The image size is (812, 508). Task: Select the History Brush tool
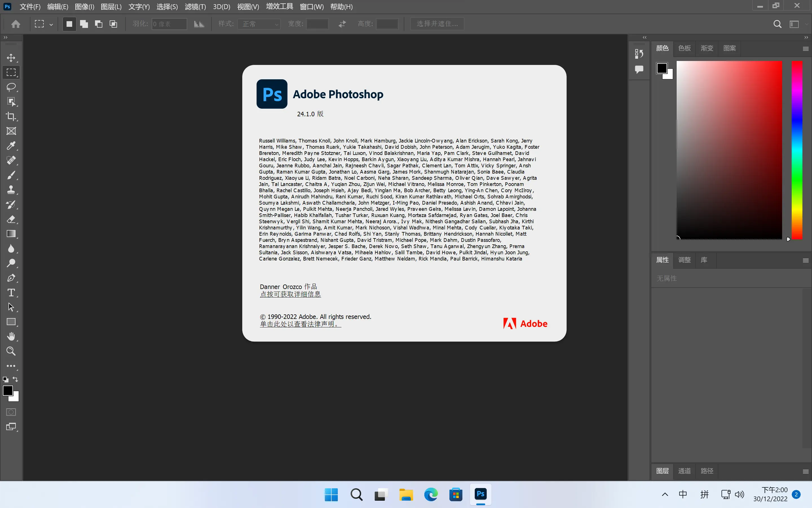11,204
